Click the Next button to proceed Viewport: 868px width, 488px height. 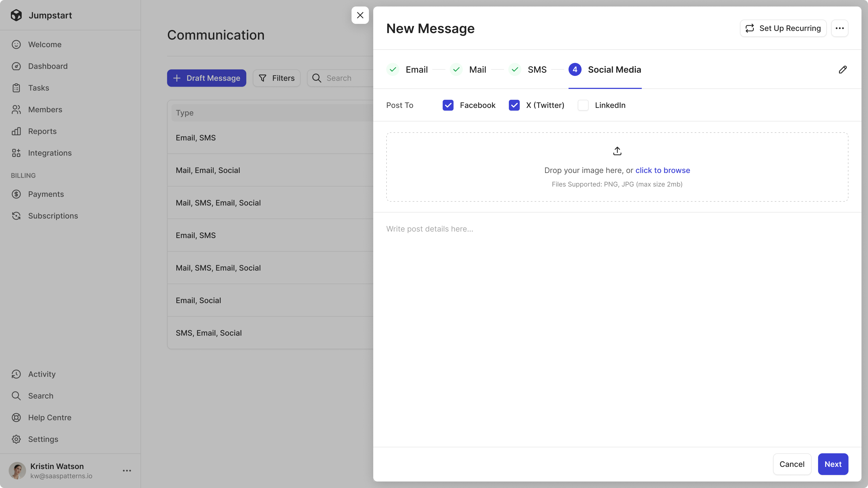click(x=833, y=464)
